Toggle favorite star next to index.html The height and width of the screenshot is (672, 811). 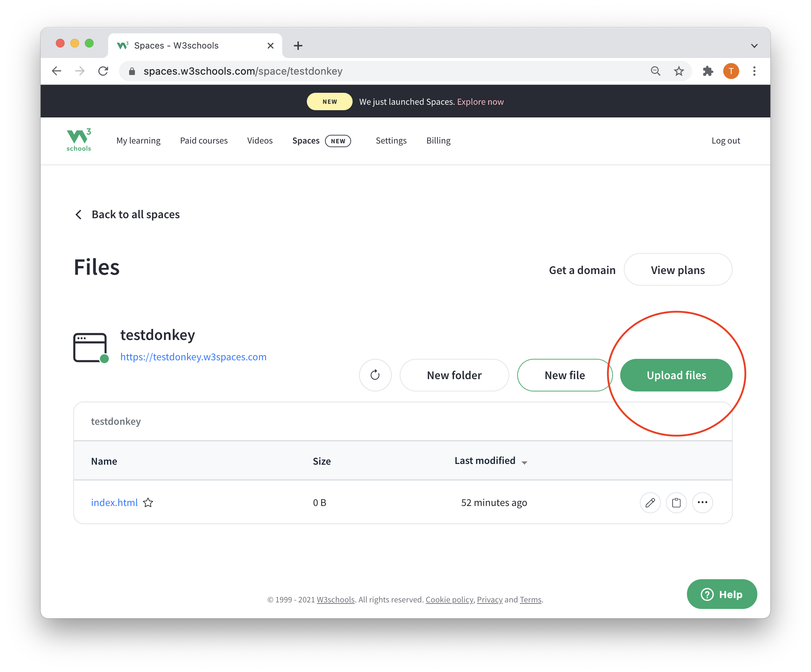pos(148,503)
